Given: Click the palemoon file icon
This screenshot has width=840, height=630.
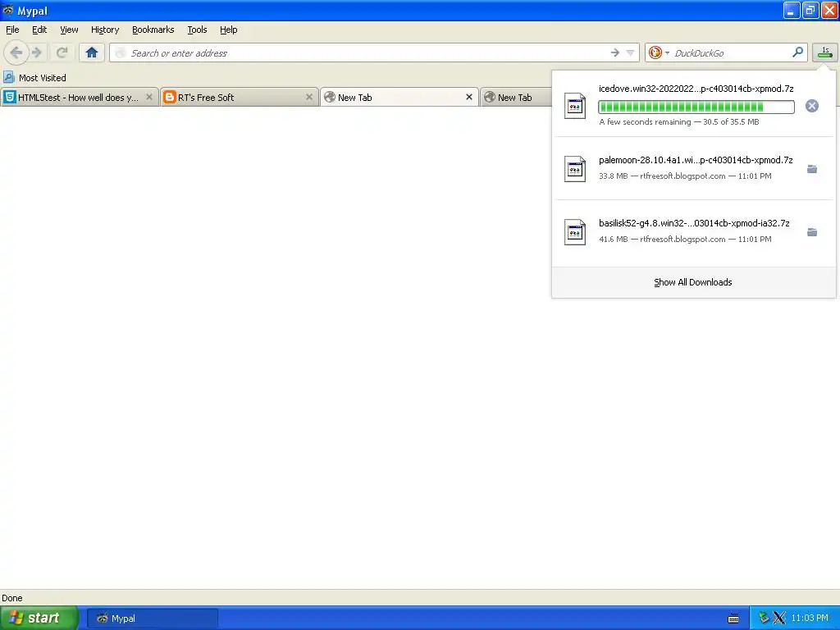Looking at the screenshot, I should pos(575,169).
